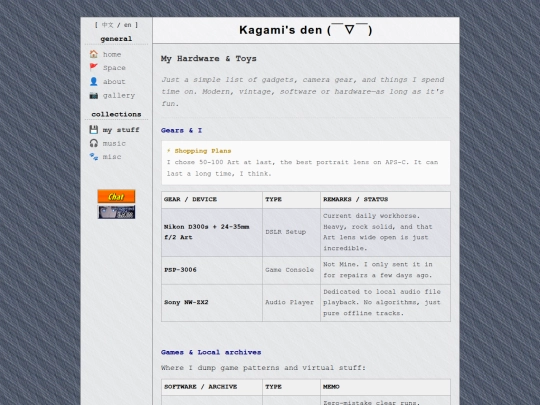Click the DSLR Setup type cell
Viewport: 540px width, 405px height.
pos(291,232)
